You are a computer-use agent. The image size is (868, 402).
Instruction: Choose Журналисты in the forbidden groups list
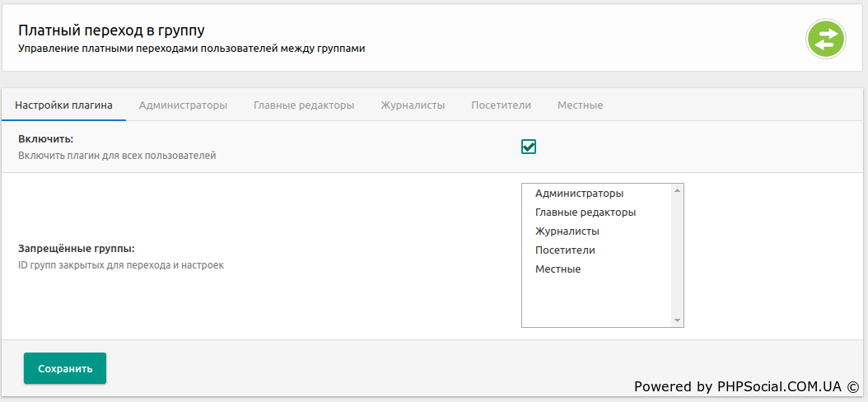pos(567,231)
